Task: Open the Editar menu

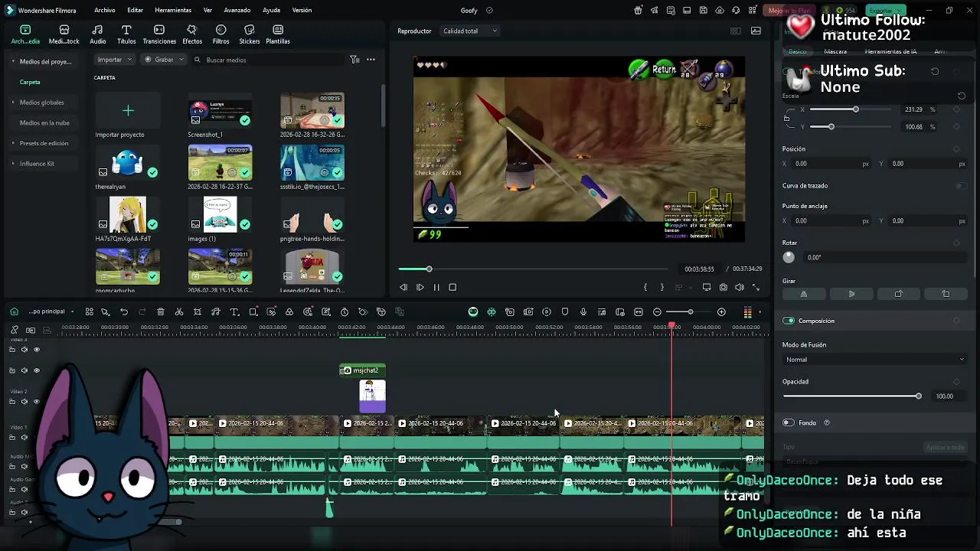Action: click(136, 11)
